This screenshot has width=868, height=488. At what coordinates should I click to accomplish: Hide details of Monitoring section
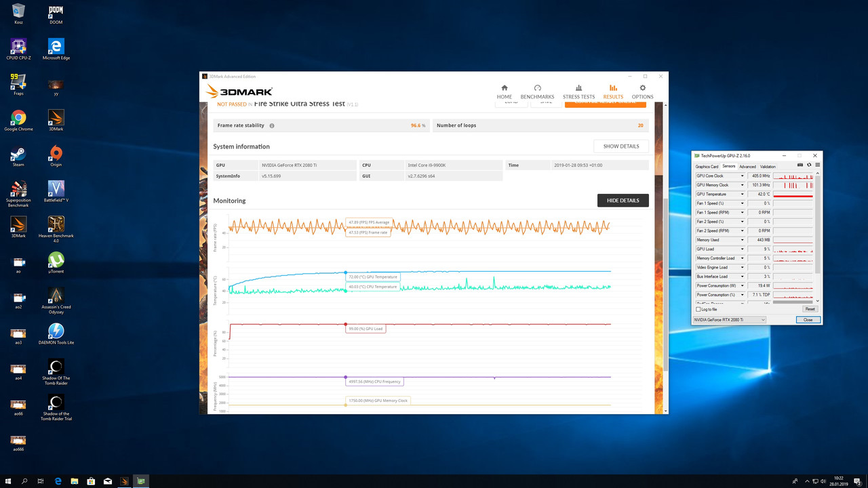(x=623, y=201)
